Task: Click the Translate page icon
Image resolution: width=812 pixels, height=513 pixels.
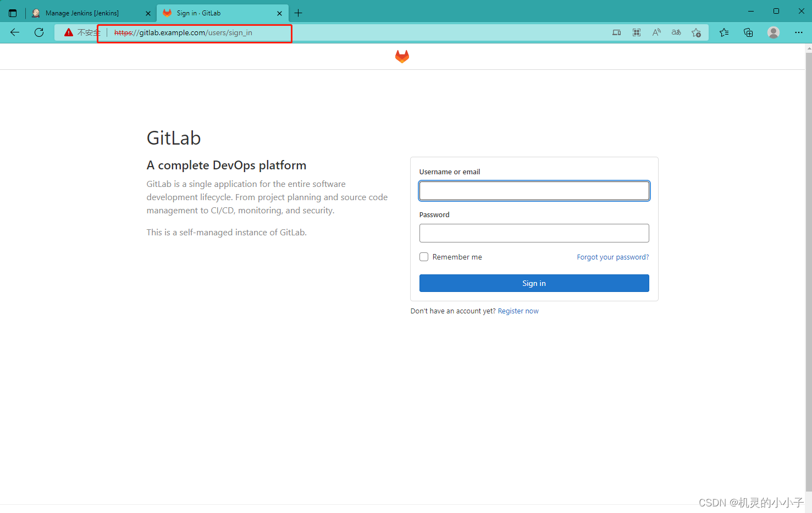Action: 676,32
